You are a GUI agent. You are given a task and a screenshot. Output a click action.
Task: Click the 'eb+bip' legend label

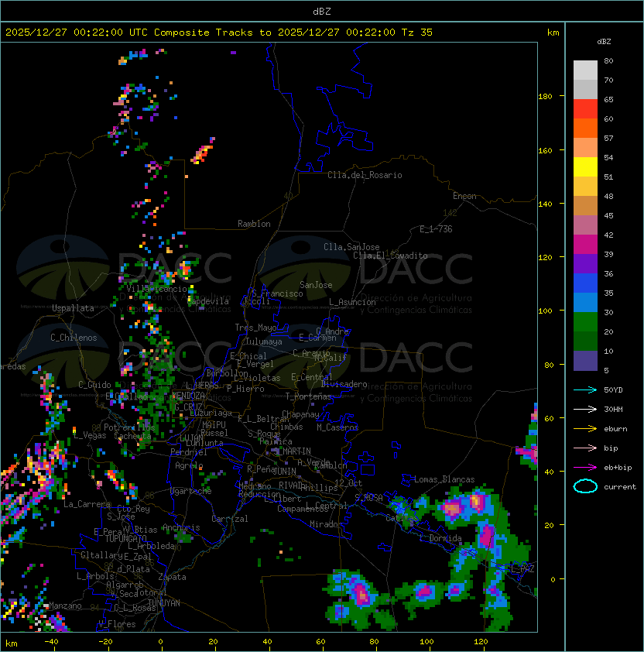point(618,468)
